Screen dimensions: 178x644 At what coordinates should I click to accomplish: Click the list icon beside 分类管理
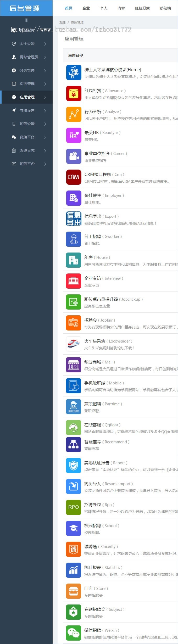pos(14,70)
